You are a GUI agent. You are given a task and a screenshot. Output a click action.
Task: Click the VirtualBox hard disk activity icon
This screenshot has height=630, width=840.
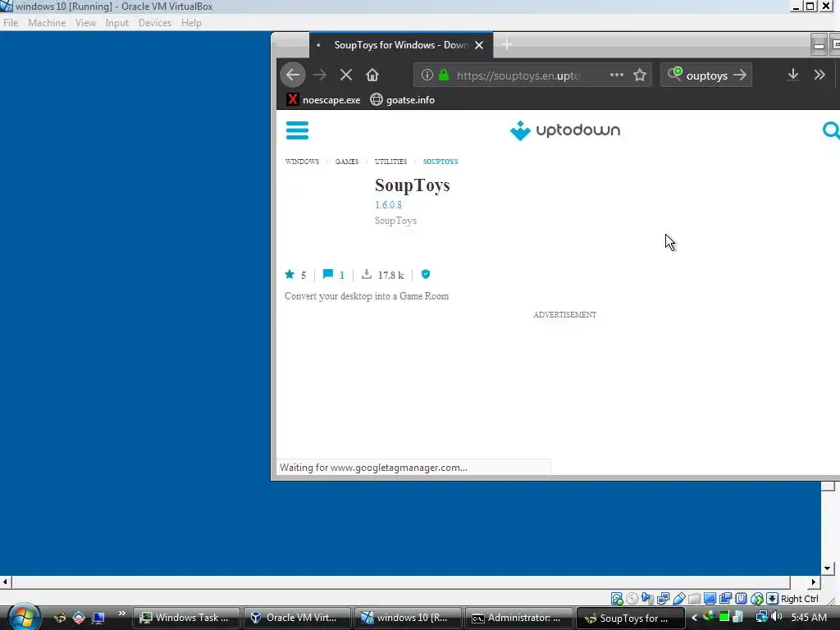tap(617, 598)
